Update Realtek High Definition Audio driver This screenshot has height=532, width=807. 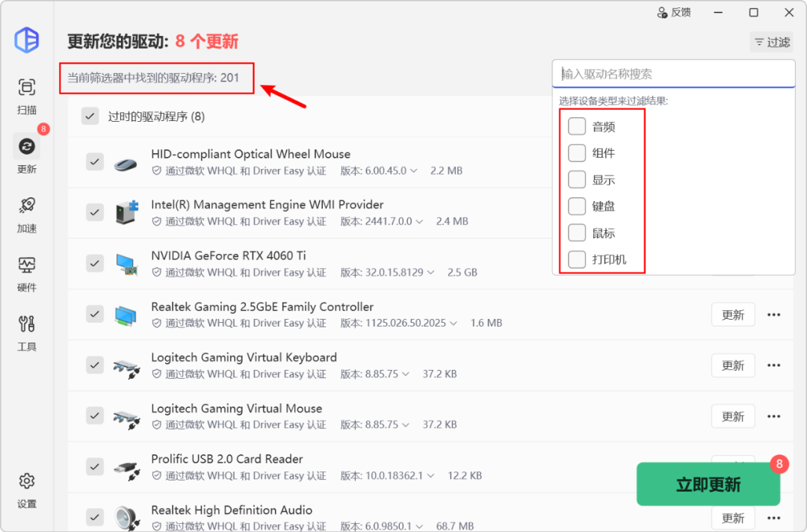[x=733, y=518]
